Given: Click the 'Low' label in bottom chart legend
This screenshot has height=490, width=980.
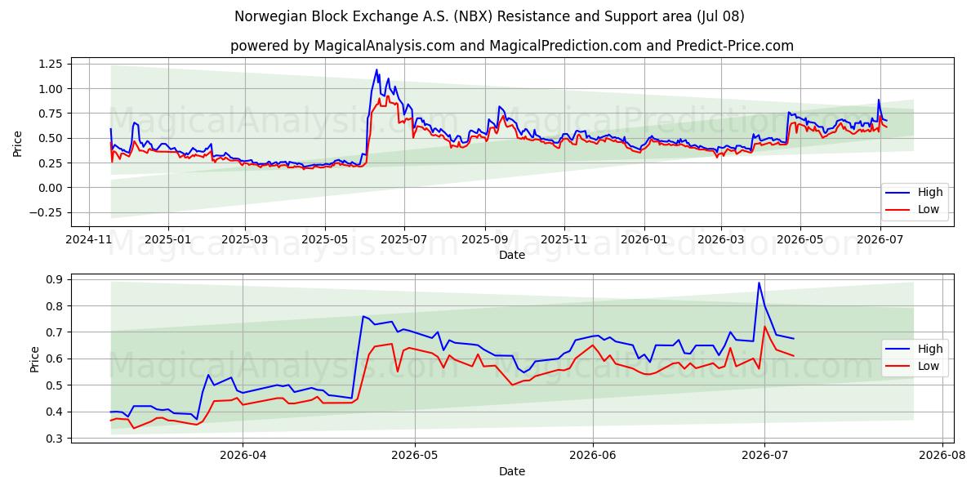Looking at the screenshot, I should coord(928,366).
